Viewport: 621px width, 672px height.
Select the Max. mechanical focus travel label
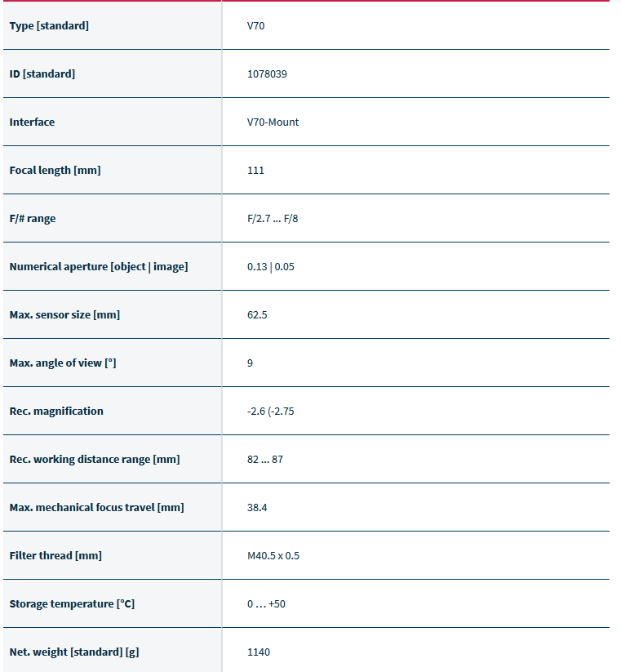97,507
